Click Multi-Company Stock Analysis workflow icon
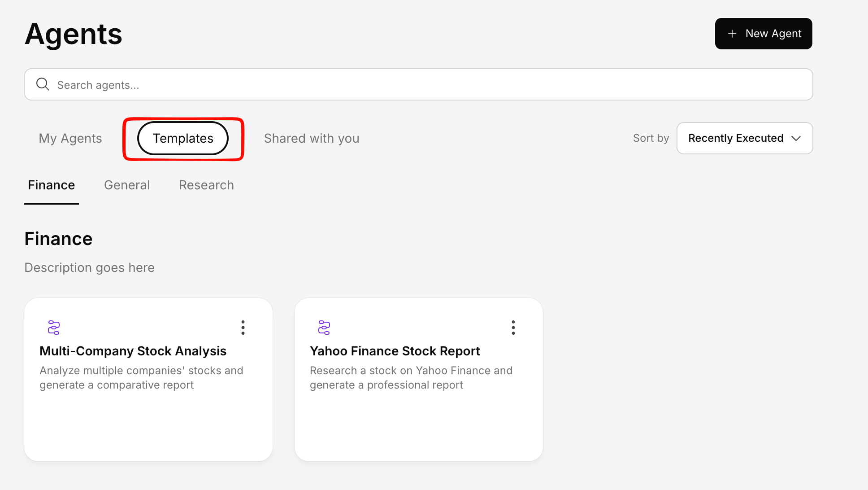868x490 pixels. point(54,328)
